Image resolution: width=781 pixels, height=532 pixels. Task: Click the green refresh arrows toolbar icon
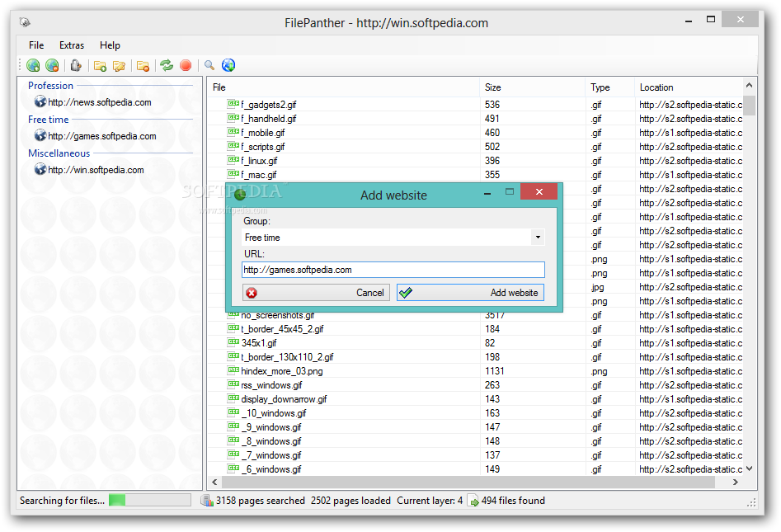coord(167,65)
